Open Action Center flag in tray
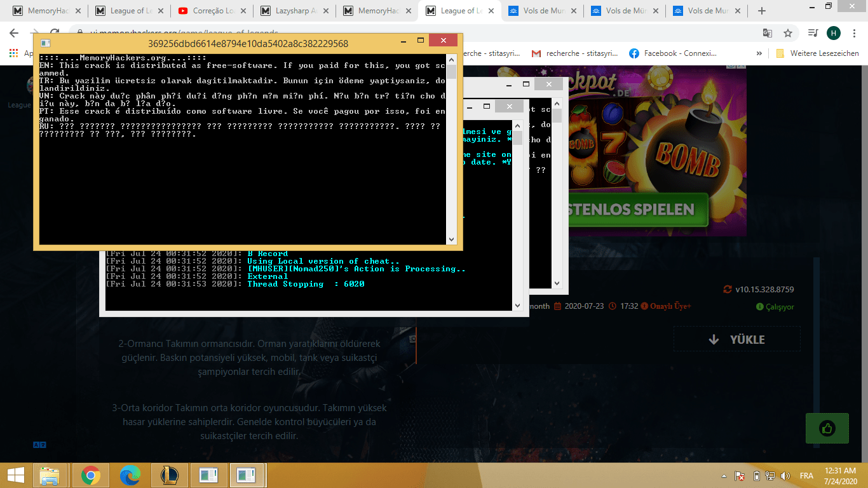868x488 pixels. (x=740, y=476)
